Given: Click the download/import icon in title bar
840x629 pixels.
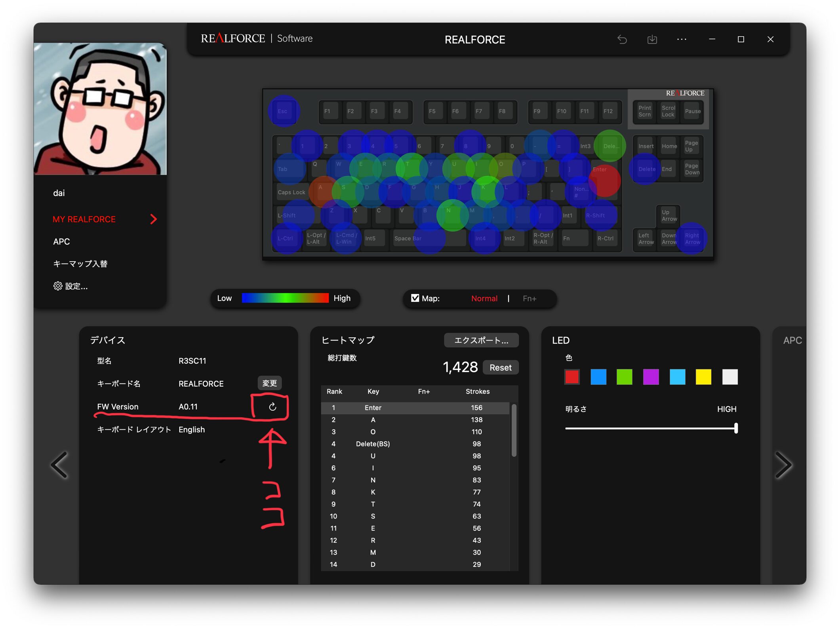Looking at the screenshot, I should point(652,39).
